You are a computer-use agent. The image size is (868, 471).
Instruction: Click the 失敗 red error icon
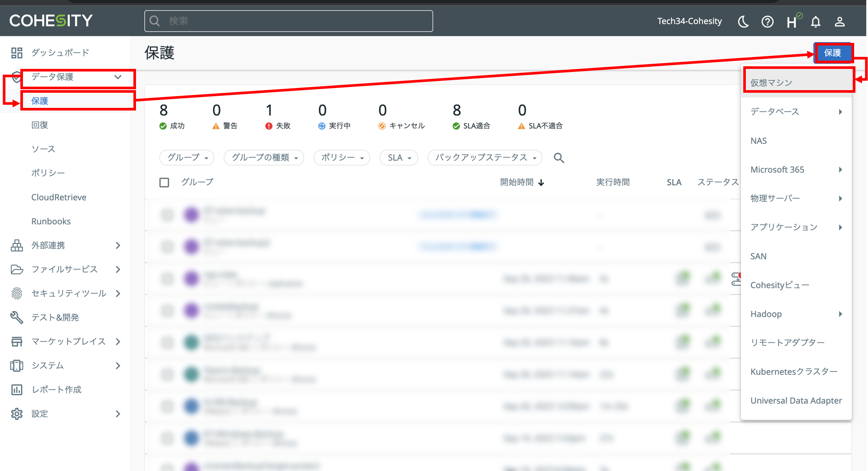click(269, 126)
